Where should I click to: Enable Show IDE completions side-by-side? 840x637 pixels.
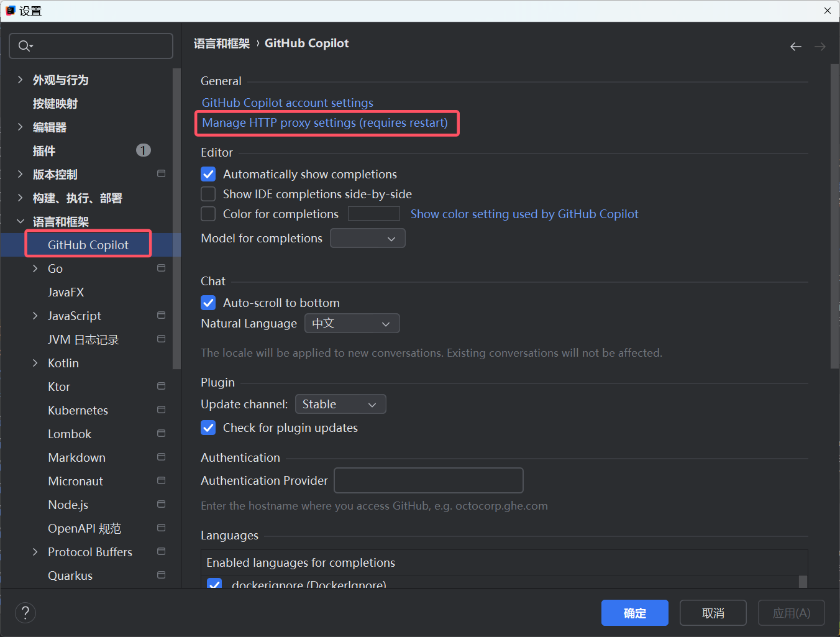click(209, 194)
